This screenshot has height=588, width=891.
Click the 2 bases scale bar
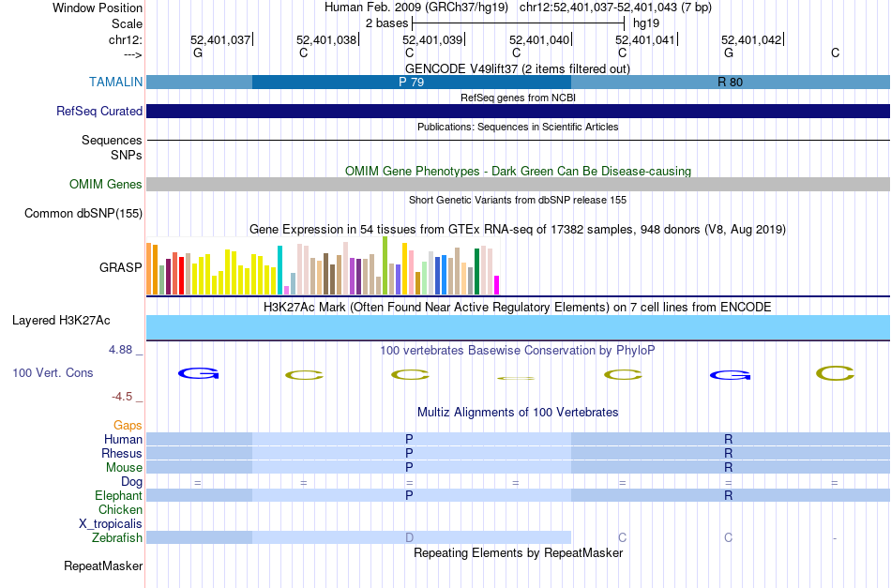tap(519, 23)
